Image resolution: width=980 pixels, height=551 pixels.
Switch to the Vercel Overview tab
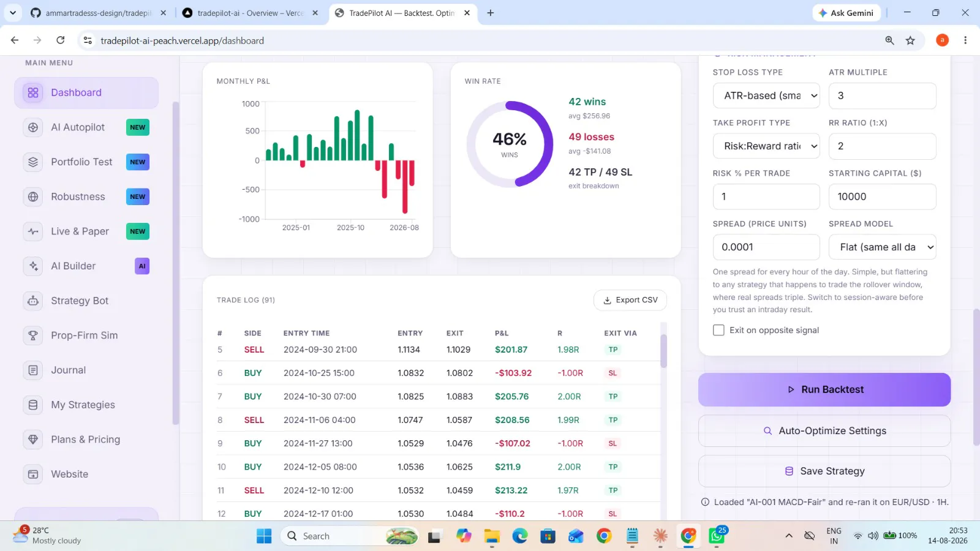pyautogui.click(x=250, y=13)
